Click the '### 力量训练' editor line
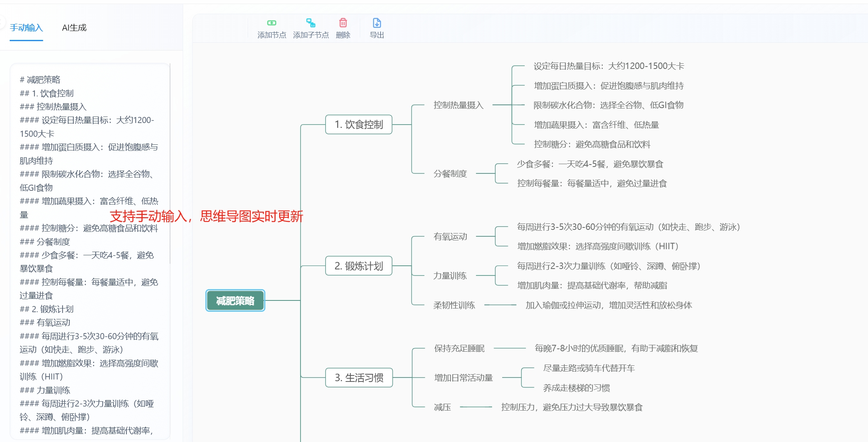Screen dimensions: 868x442 point(45,390)
